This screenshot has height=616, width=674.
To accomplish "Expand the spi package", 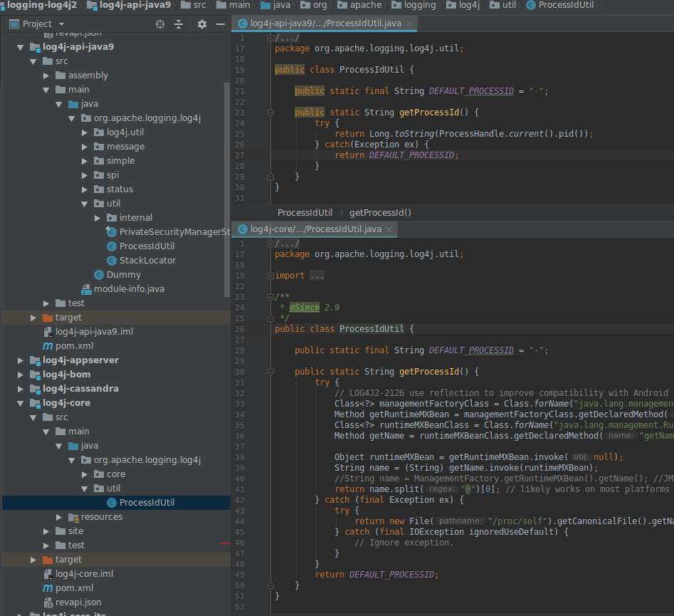I will [85, 175].
